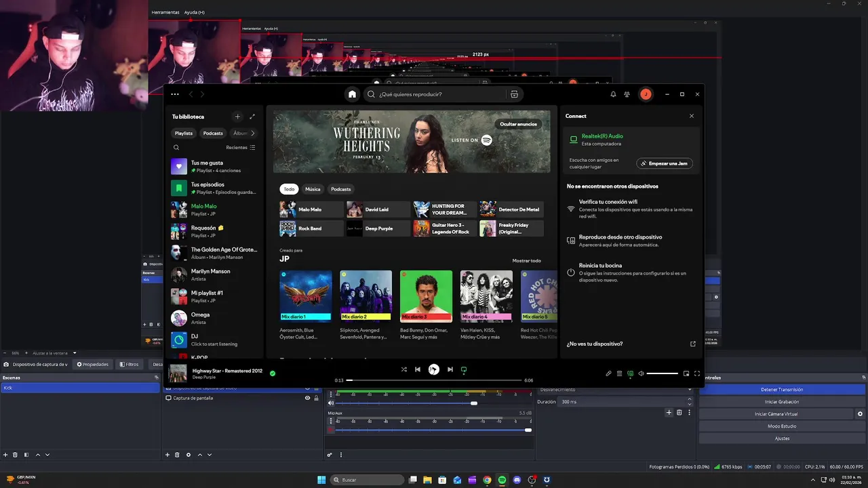Mute desktop audio speaker in OBS mixer
The height and width of the screenshot is (488, 868).
331,403
